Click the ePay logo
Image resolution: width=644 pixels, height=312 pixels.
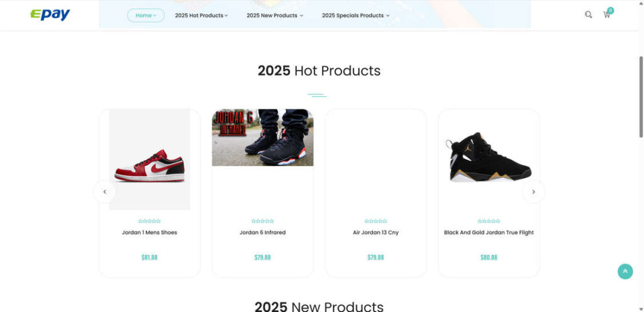pyautogui.click(x=50, y=14)
